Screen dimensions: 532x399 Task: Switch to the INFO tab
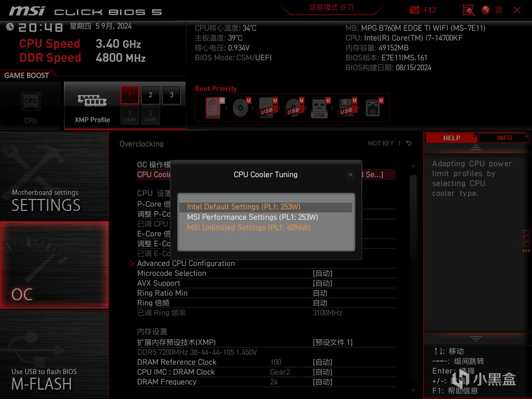pyautogui.click(x=504, y=138)
